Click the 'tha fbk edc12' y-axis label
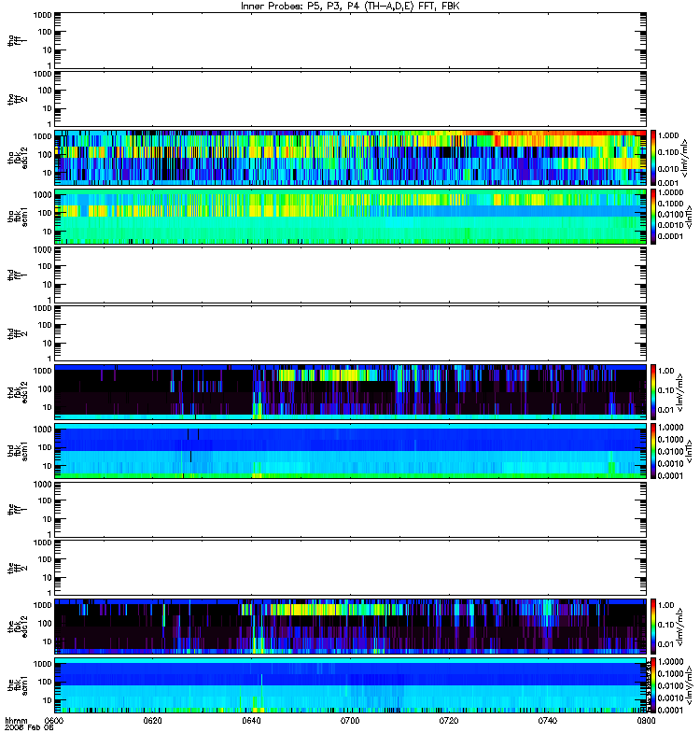 [x=18, y=158]
